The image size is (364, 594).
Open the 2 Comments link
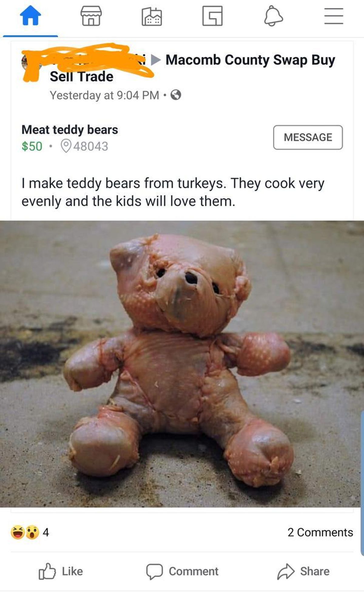coord(320,532)
